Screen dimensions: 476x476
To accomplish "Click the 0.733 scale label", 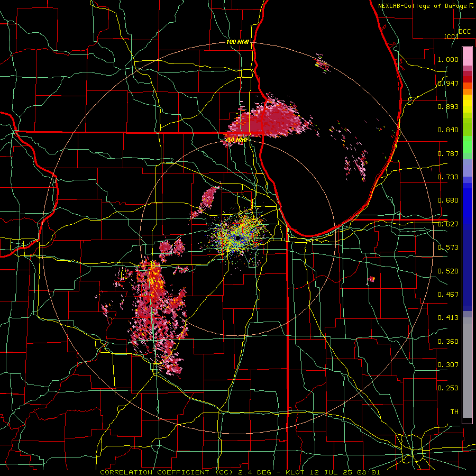I will (x=448, y=177).
